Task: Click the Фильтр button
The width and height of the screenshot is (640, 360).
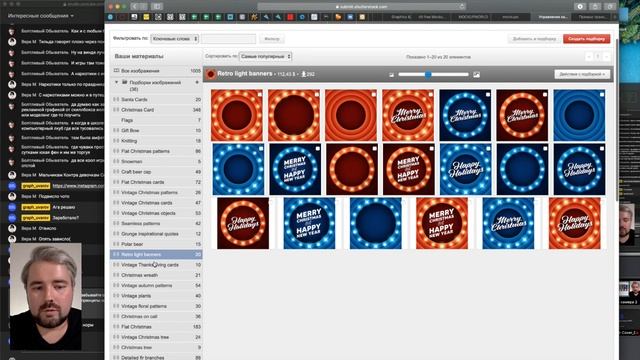Action: (272, 39)
